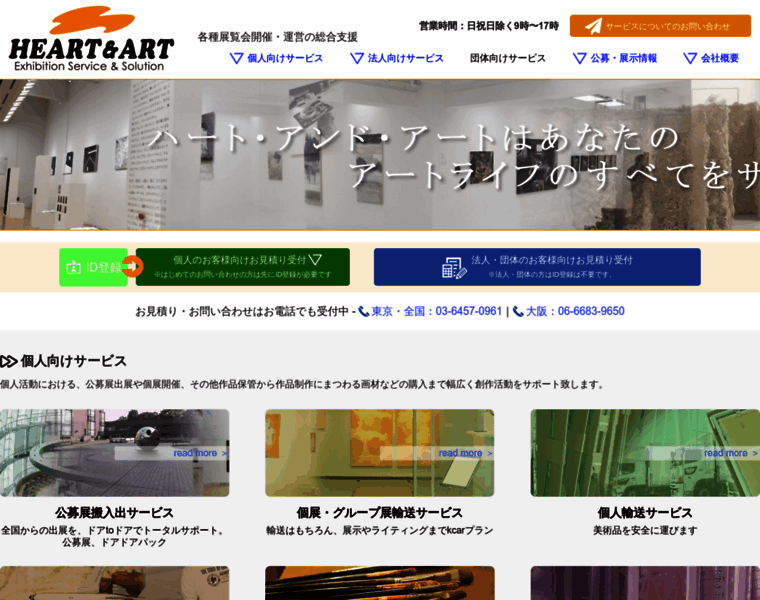Open the 個人輸送サービス thumbnail image
The height and width of the screenshot is (600, 760).
(x=645, y=453)
